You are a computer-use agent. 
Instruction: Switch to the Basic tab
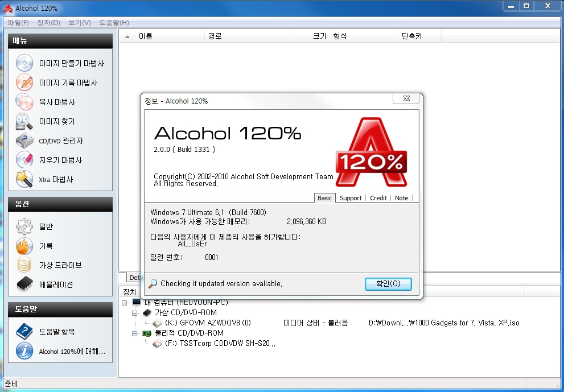click(324, 198)
